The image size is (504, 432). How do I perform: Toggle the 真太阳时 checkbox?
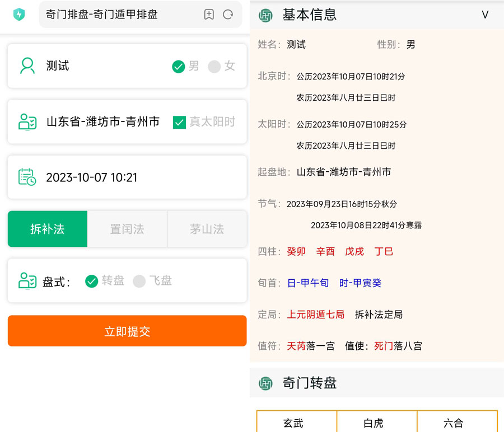click(x=180, y=122)
